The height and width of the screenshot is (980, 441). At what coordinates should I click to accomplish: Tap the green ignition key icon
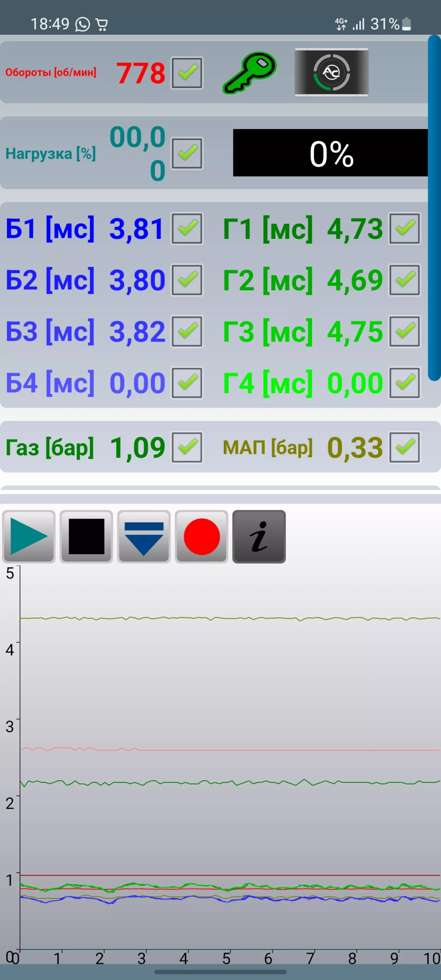point(249,72)
